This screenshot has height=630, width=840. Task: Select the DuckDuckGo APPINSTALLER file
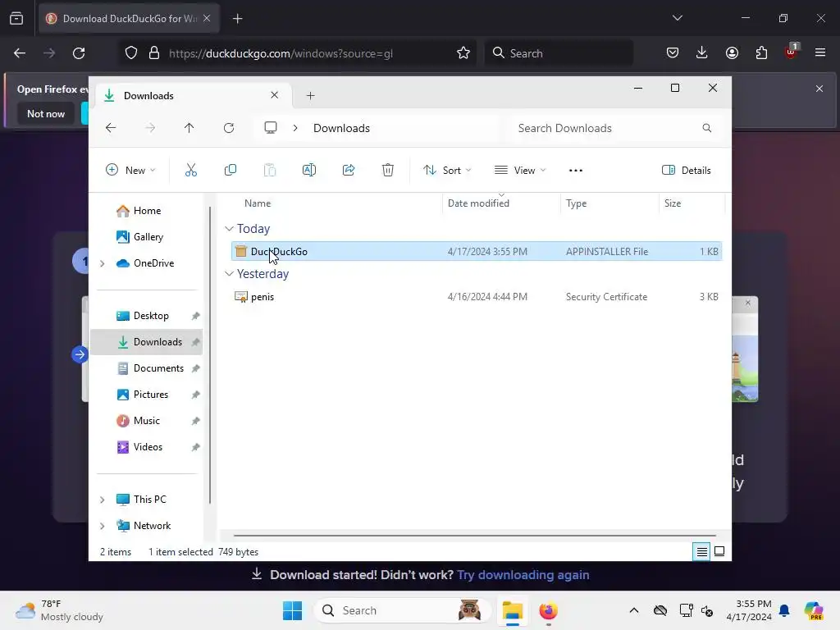(x=477, y=252)
